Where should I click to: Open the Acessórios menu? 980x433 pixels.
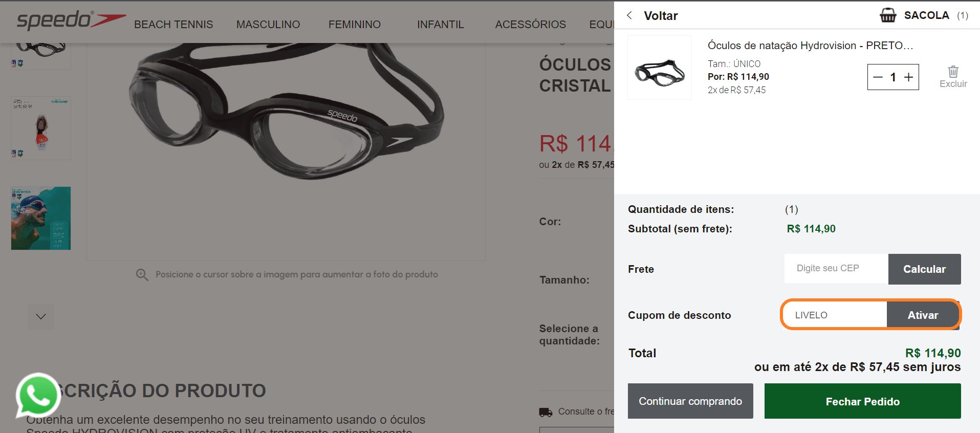531,25
